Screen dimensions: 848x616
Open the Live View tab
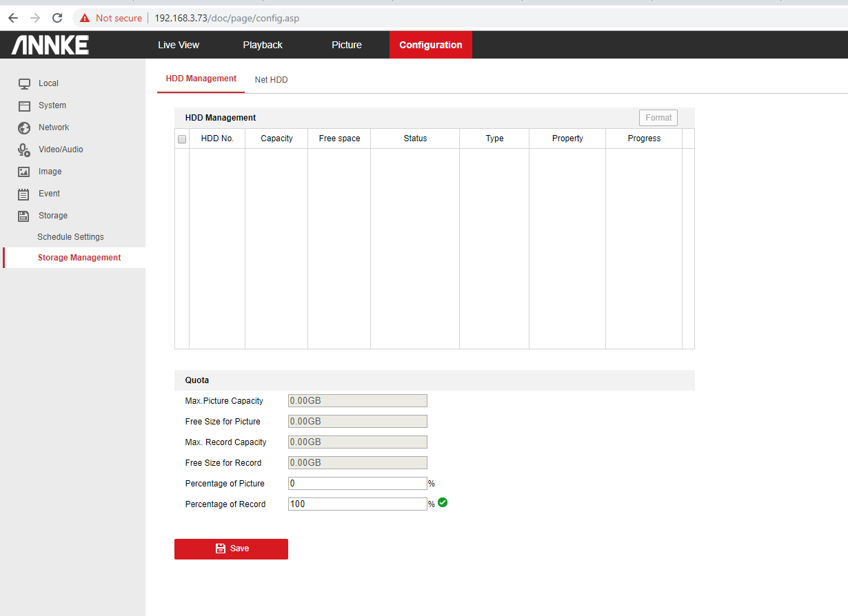[179, 45]
